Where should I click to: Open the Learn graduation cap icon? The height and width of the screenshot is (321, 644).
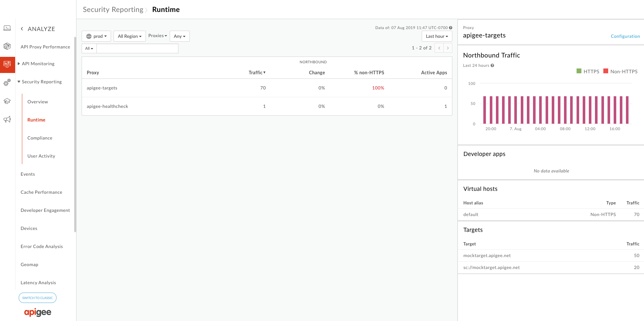7,101
